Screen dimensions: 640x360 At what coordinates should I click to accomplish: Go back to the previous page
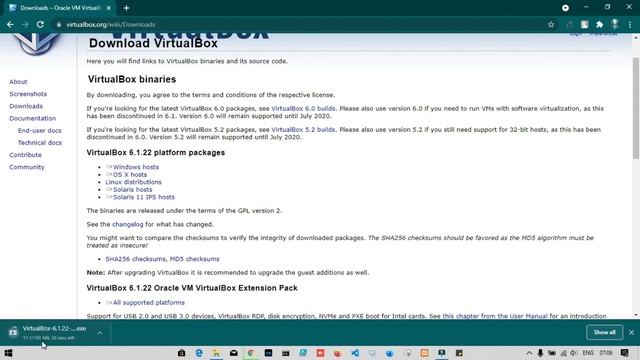pyautogui.click(x=10, y=24)
